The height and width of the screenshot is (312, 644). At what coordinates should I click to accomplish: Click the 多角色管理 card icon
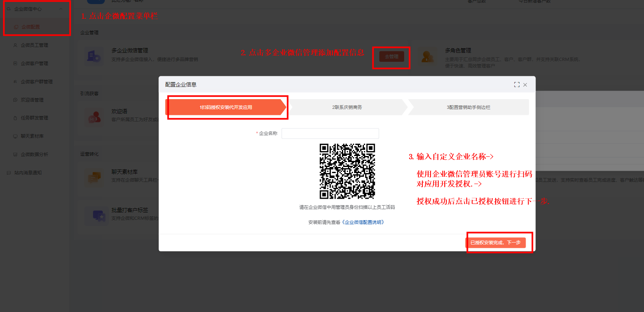[427, 56]
